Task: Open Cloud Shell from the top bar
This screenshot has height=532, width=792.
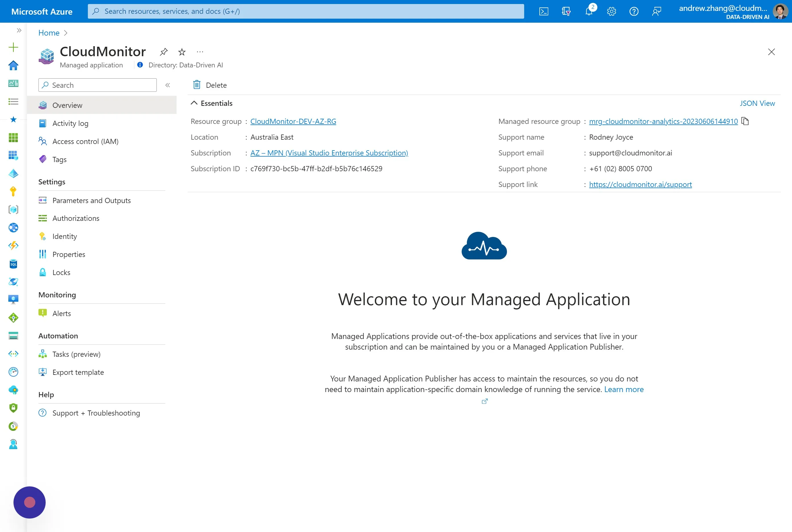Action: click(x=543, y=11)
